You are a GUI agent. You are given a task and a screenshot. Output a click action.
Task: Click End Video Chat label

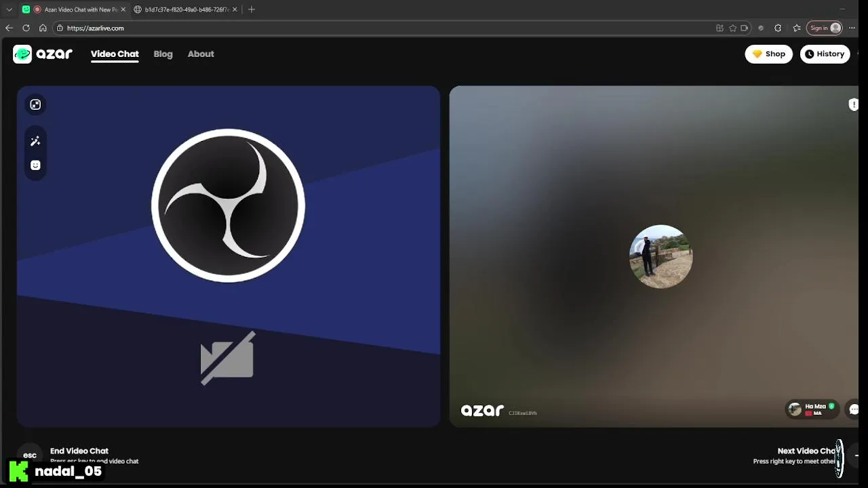coord(79,451)
